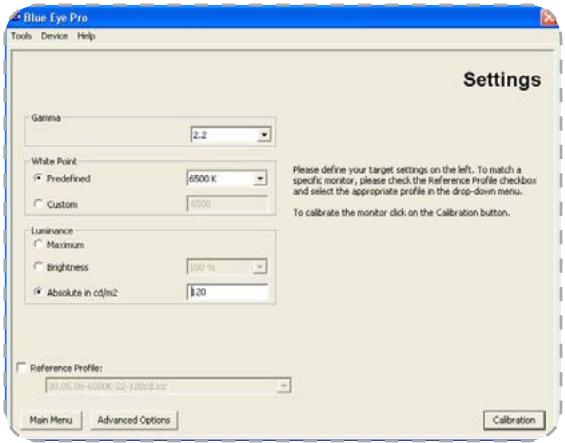Click the Main Menu button
Image resolution: width=565 pixels, height=443 pixels.
point(51,420)
